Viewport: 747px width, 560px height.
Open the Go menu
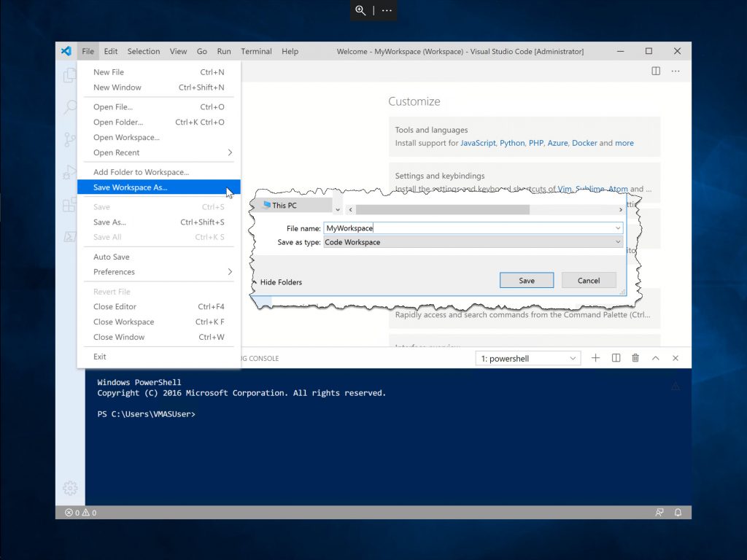(x=202, y=52)
